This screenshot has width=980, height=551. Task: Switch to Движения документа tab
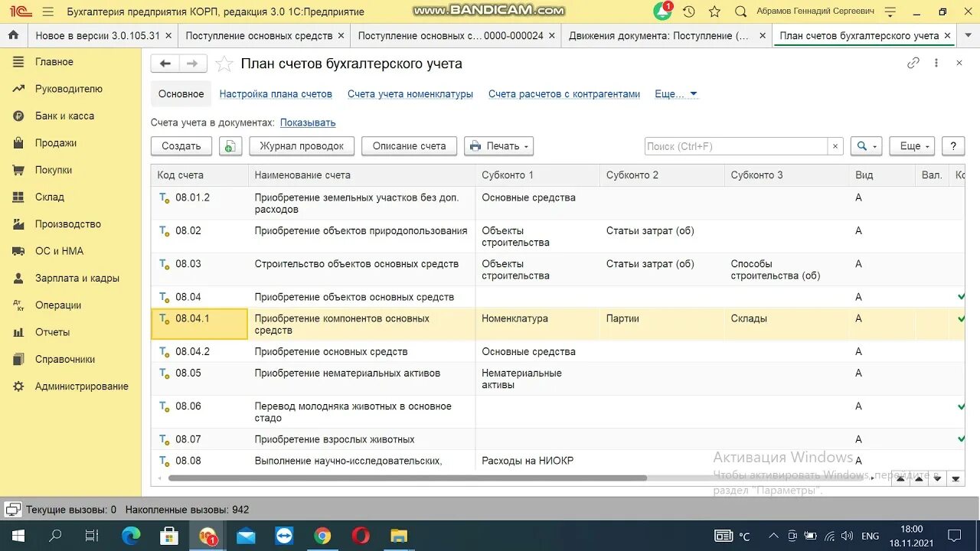click(659, 36)
